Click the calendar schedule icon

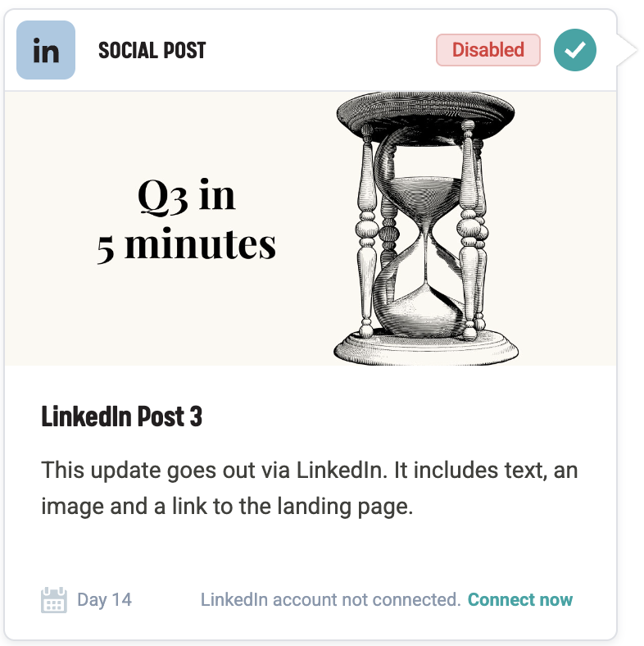[53, 600]
